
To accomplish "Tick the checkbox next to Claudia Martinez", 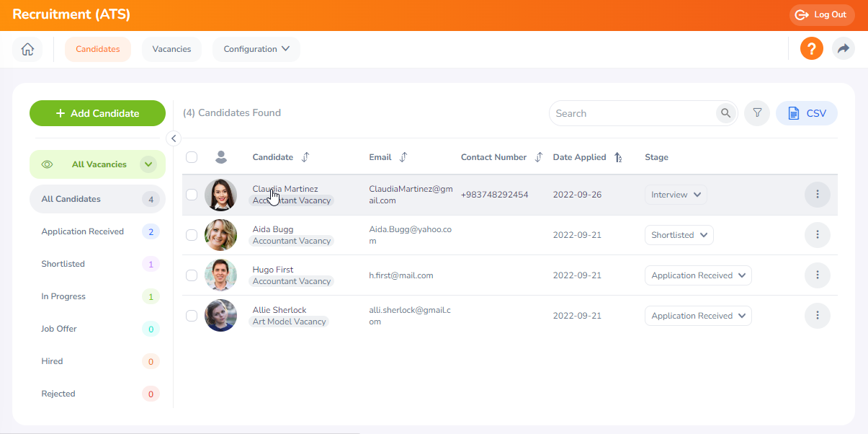I will [x=191, y=195].
